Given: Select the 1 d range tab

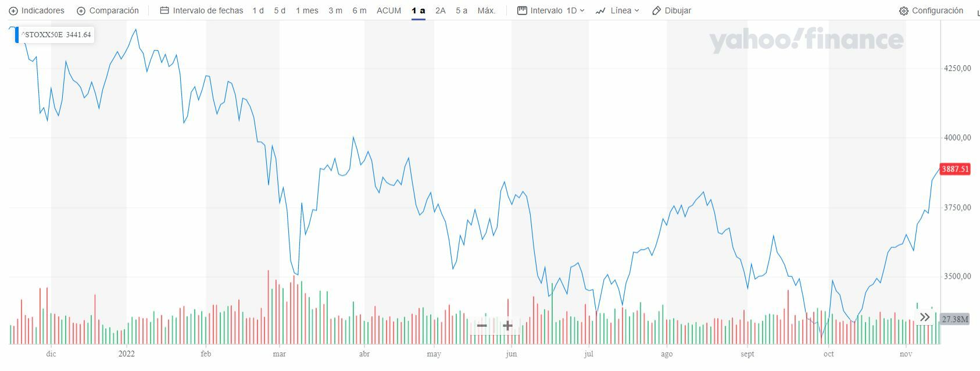Looking at the screenshot, I should click(x=258, y=10).
